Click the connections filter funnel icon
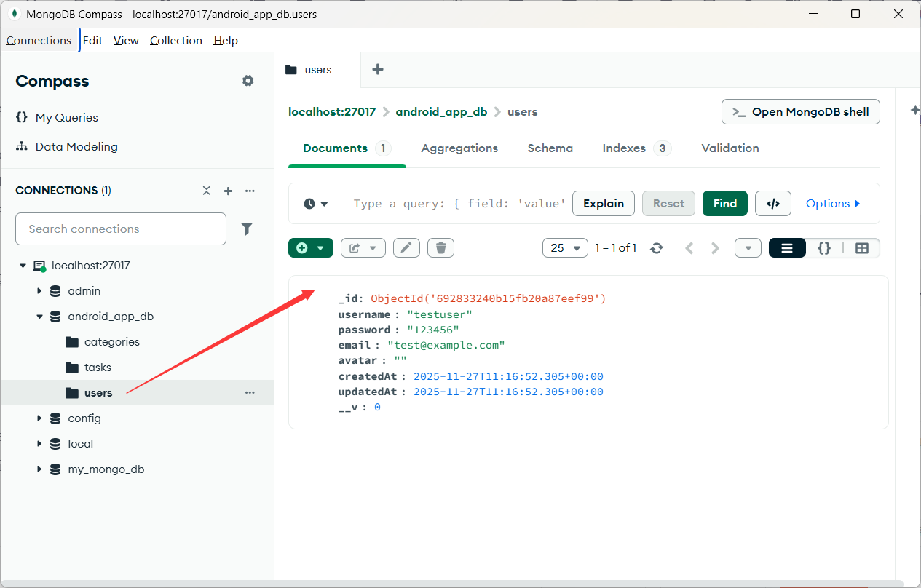This screenshot has height=588, width=921. (247, 229)
